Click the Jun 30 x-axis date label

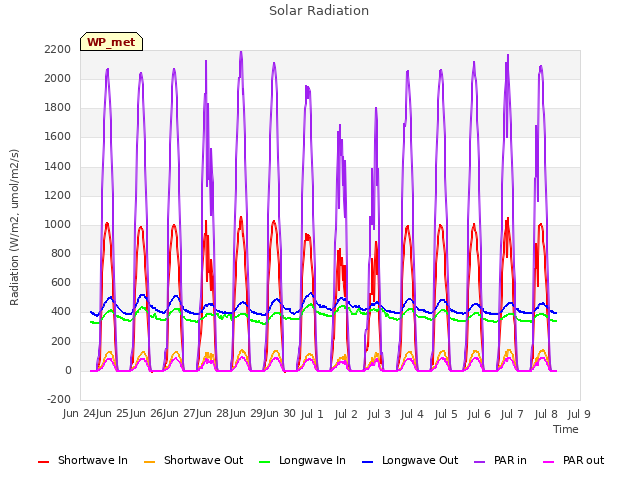click(x=280, y=413)
